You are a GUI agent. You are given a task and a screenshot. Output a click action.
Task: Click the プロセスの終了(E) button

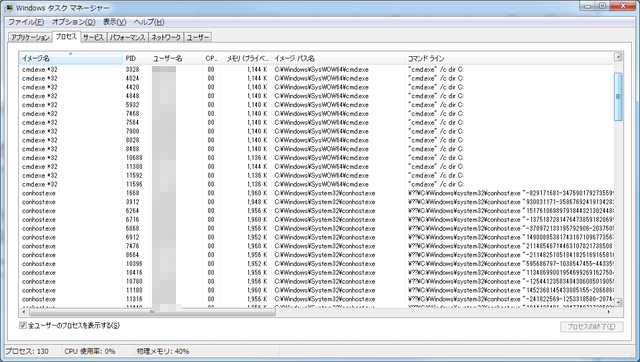(x=592, y=326)
